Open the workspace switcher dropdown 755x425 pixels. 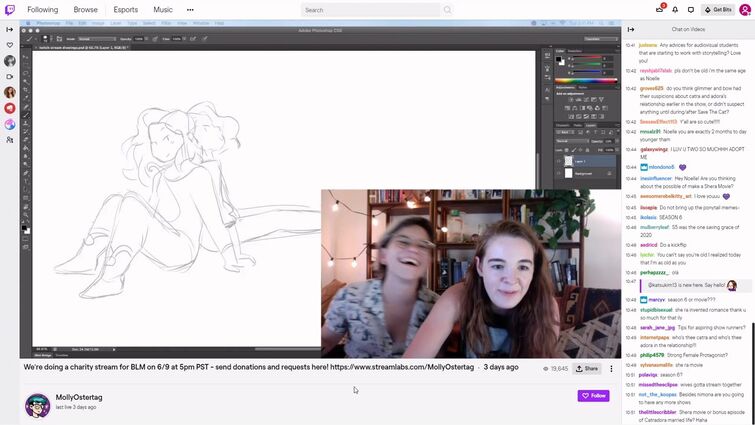click(x=601, y=39)
